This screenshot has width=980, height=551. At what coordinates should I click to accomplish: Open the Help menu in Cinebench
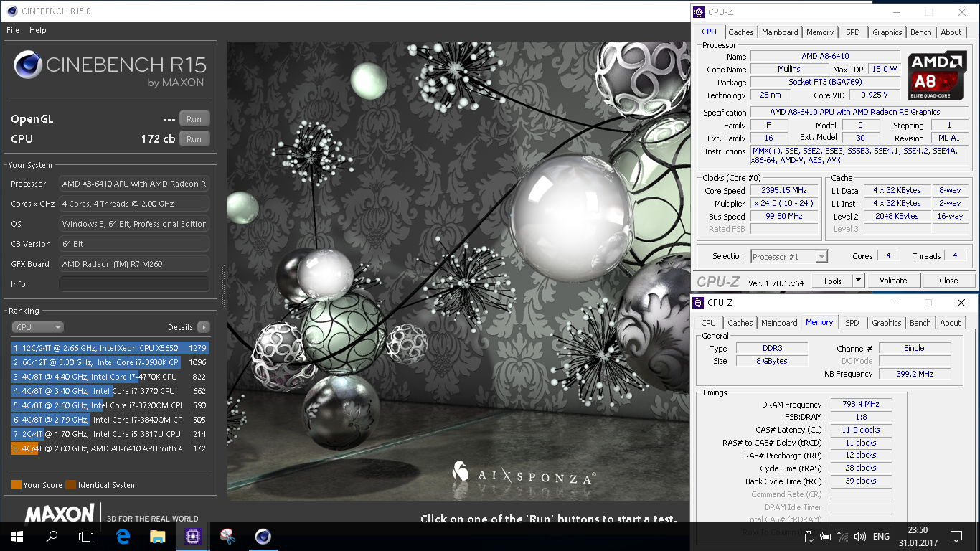(x=38, y=30)
